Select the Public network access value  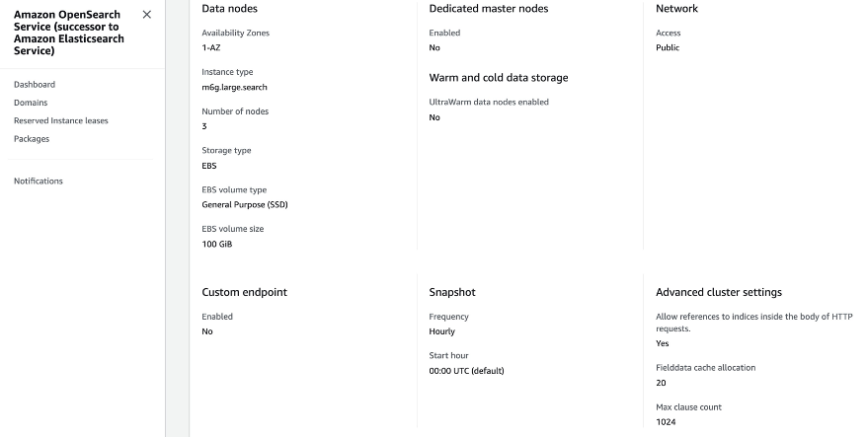pyautogui.click(x=668, y=48)
